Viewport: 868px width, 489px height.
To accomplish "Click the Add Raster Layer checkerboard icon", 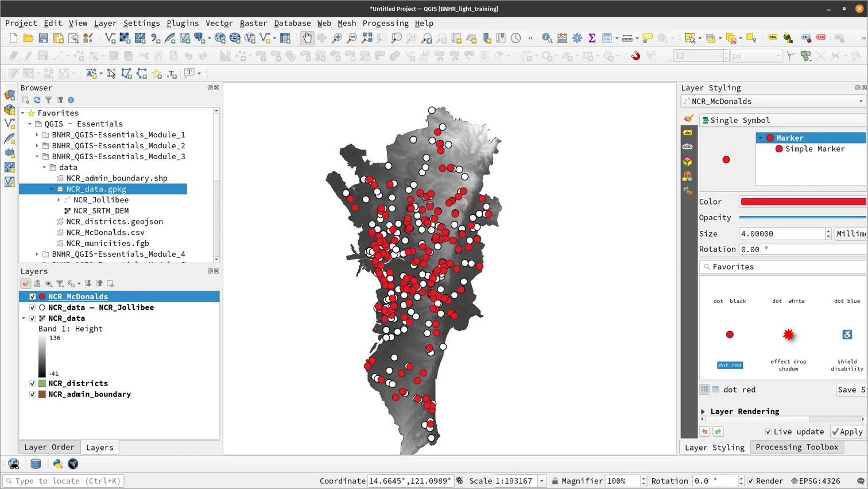I will click(x=125, y=38).
